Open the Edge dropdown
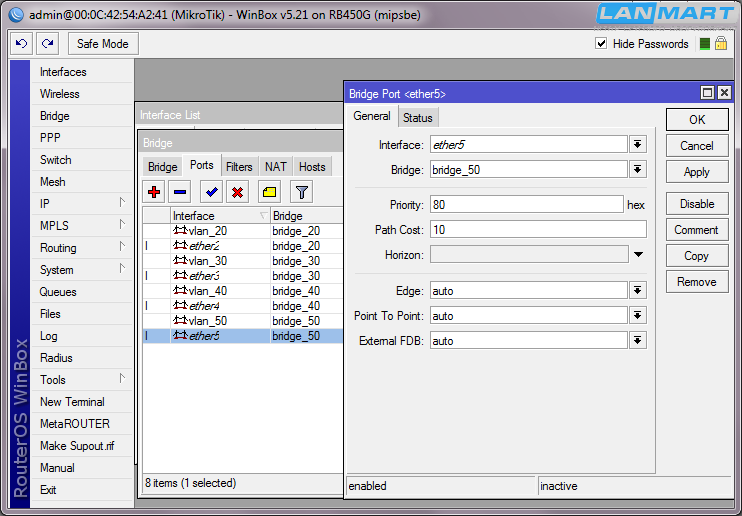Viewport: 742px width, 516px height. click(637, 290)
